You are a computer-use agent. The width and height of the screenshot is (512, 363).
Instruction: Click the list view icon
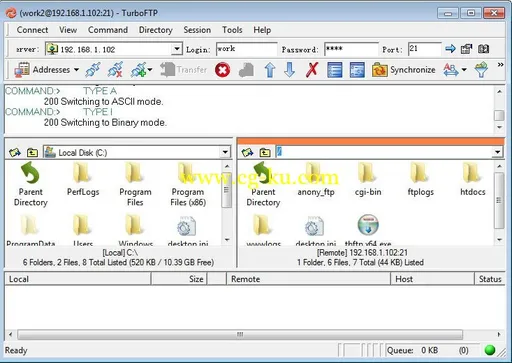(x=335, y=70)
